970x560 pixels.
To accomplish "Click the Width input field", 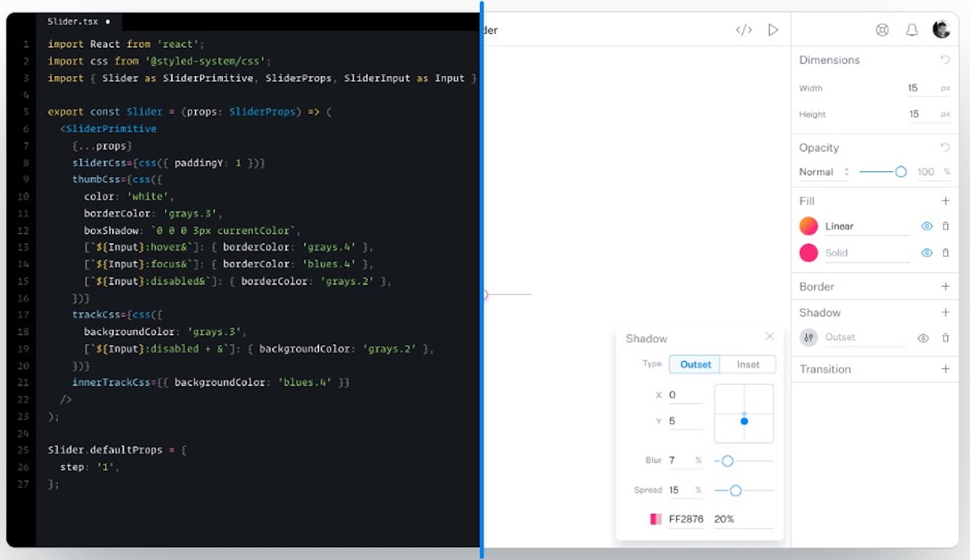I will 912,87.
